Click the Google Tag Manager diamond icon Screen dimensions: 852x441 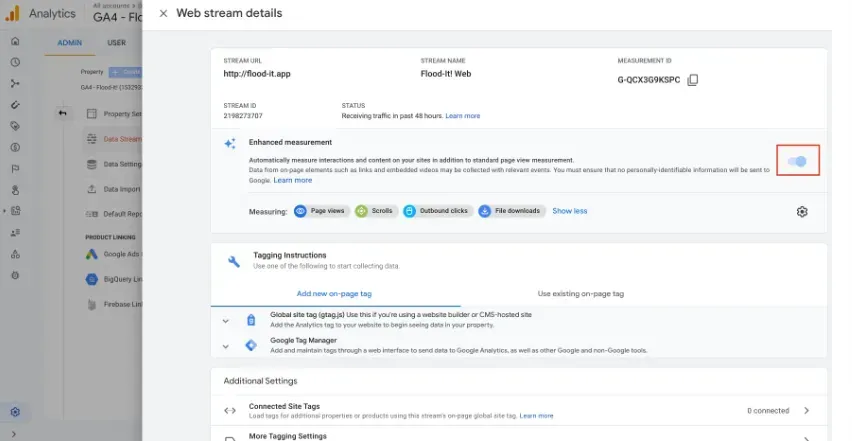point(251,345)
